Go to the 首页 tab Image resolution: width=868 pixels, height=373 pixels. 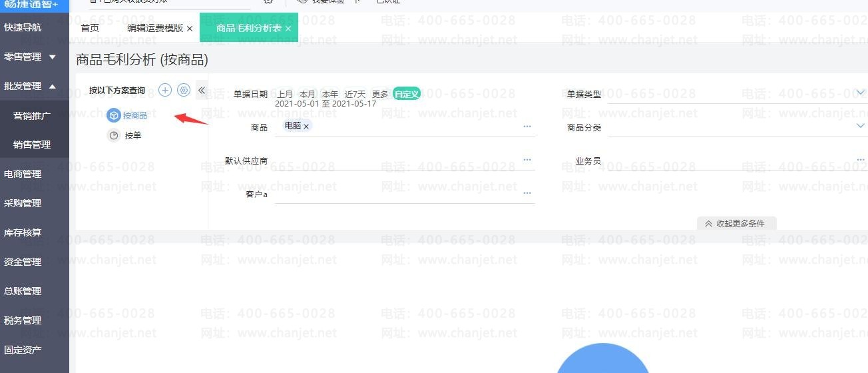[90, 29]
